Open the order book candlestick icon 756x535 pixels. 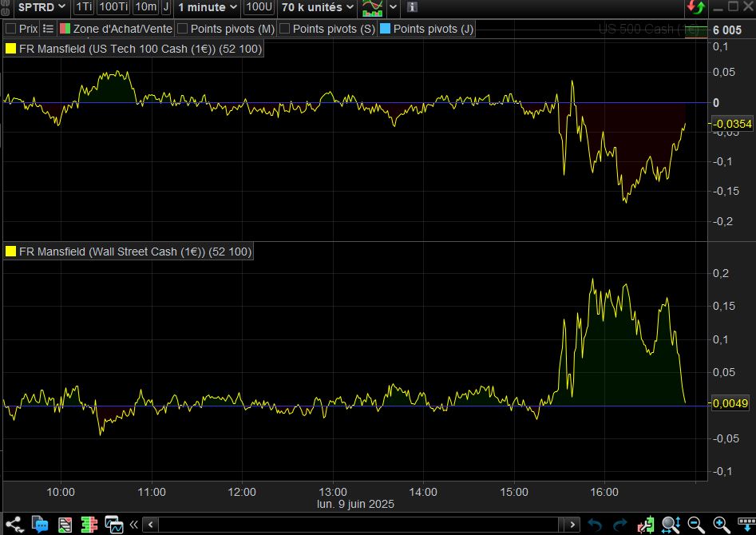coord(89,525)
